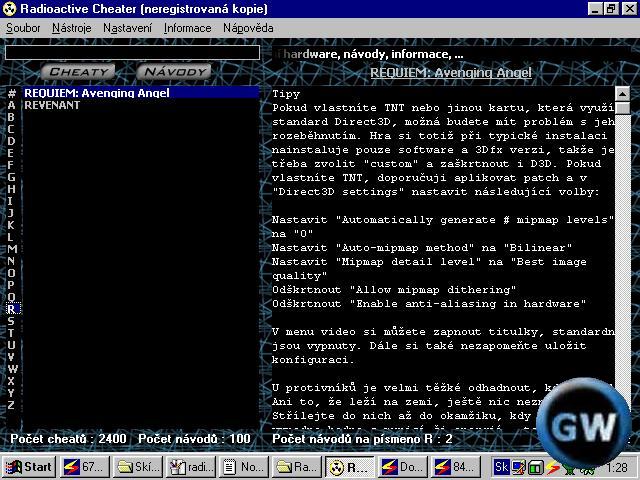This screenshot has height=480, width=640.
Task: Click the Radioactive Cheater title bar icon
Action: click(x=9, y=9)
